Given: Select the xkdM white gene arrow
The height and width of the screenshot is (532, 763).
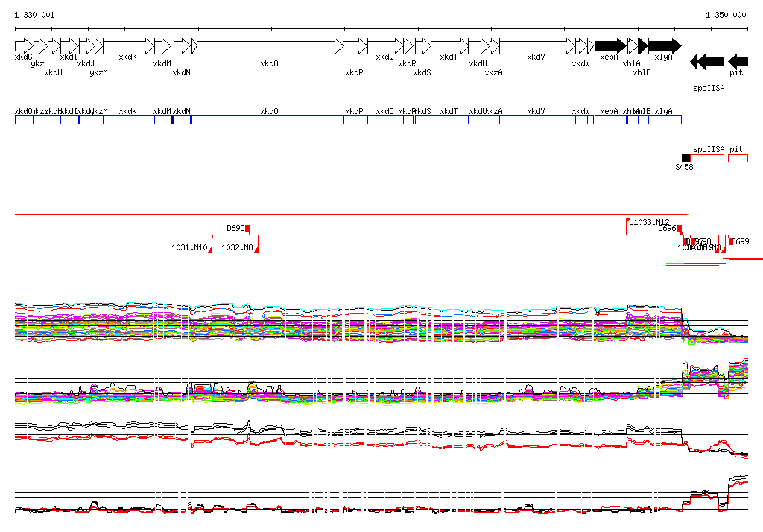Looking at the screenshot, I should click(163, 46).
